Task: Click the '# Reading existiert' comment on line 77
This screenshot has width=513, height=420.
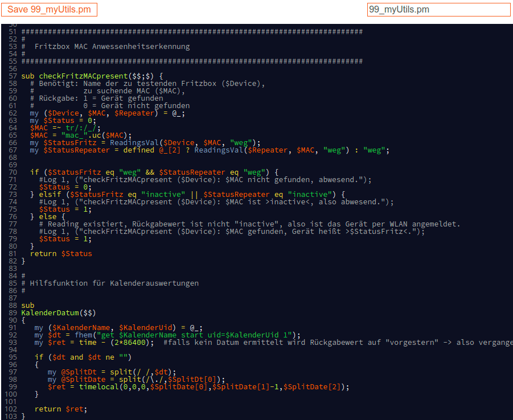Action: 249,224
